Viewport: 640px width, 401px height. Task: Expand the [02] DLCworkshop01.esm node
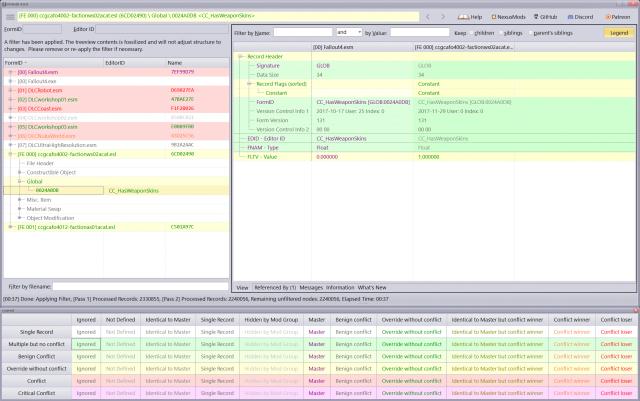[x=11, y=100]
